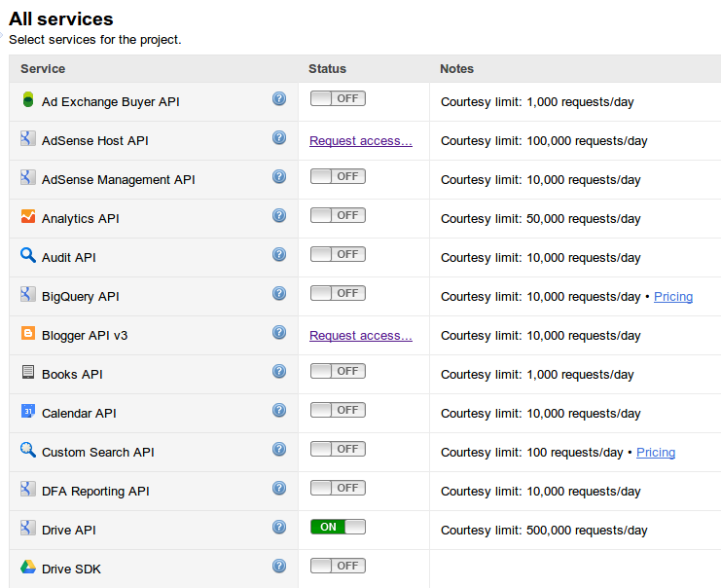Click the Audit API magnifier icon
The height and width of the screenshot is (588, 721).
[x=27, y=255]
